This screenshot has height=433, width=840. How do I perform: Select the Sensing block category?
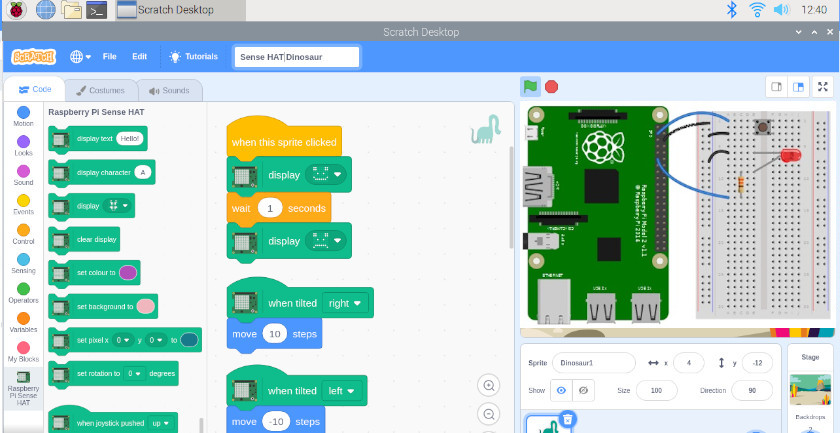(x=24, y=264)
